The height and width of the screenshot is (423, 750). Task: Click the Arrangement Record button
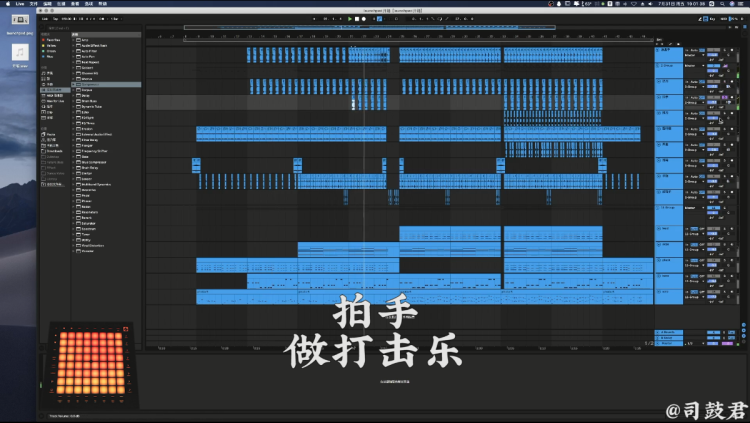point(365,18)
